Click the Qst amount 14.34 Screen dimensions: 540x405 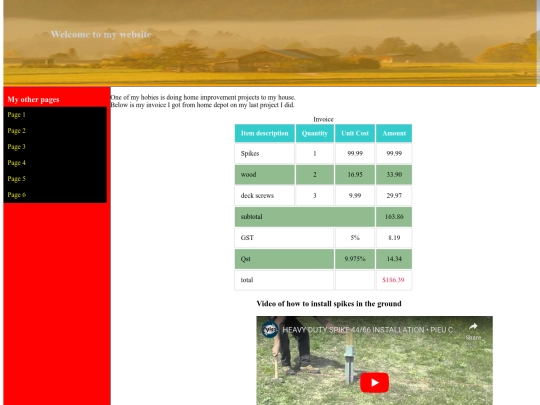(x=394, y=259)
